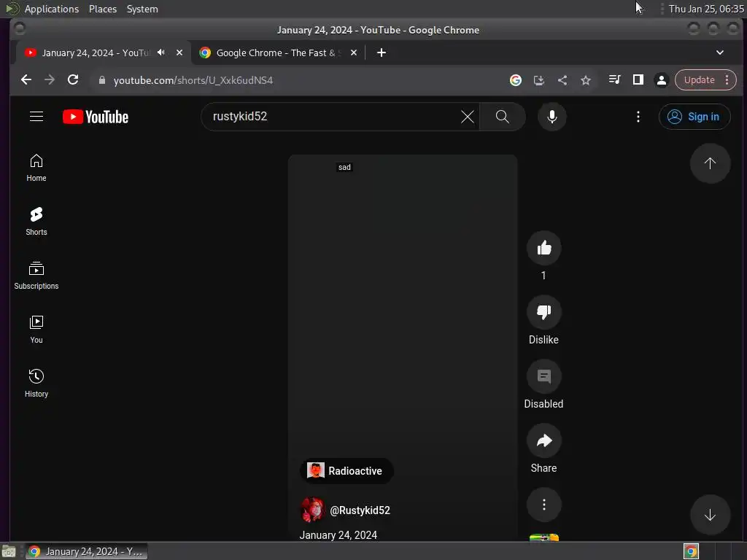Open the short's more actions menu
The image size is (747, 560).
pos(543,505)
